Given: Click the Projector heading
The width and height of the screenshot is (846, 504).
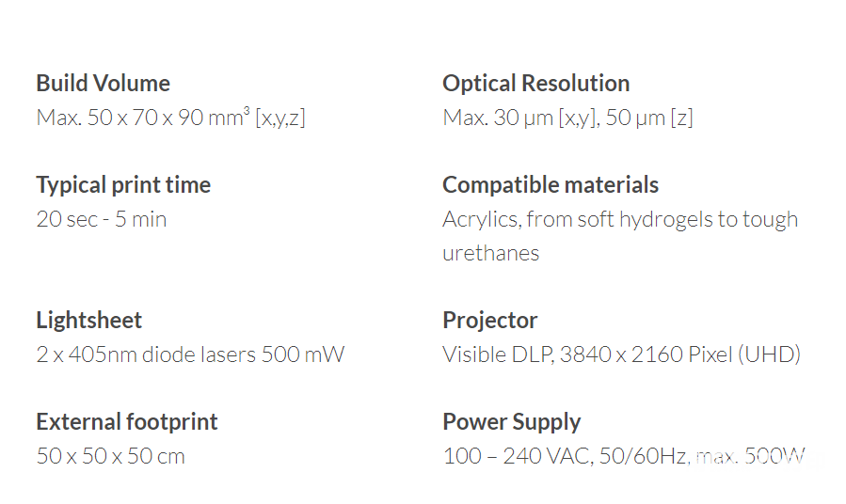Looking at the screenshot, I should 490,320.
